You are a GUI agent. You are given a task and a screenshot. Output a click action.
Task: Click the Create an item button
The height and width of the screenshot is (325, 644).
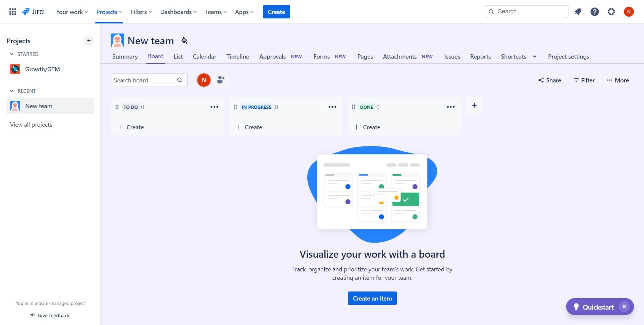[372, 298]
